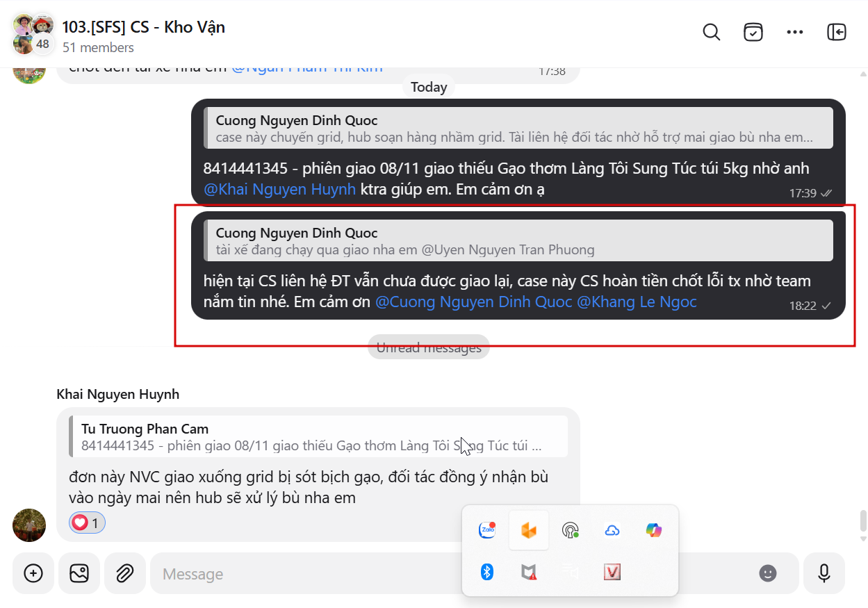Open the group title 103.[SFS] CS - Kho Vận
This screenshot has width=868, height=608.
coord(143,27)
